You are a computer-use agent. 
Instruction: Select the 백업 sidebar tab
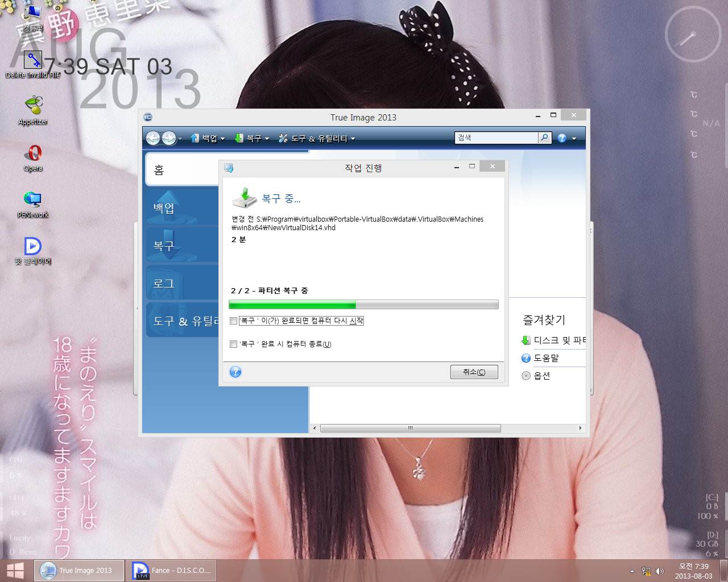pos(182,207)
